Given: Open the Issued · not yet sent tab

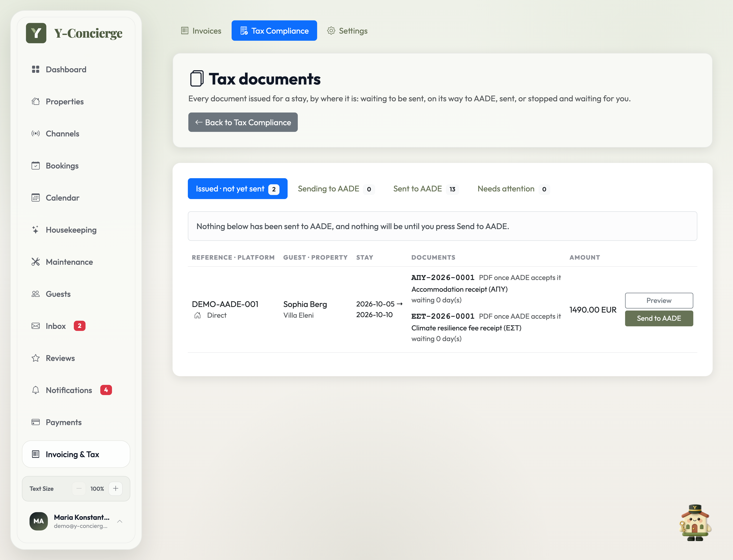Looking at the screenshot, I should pyautogui.click(x=238, y=189).
